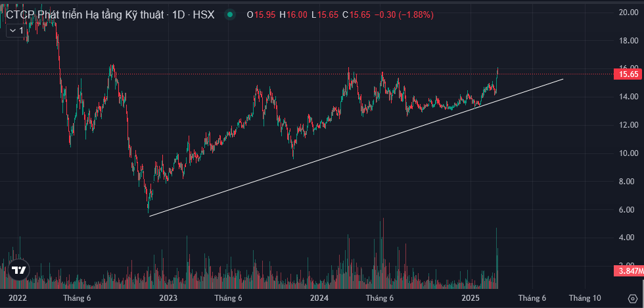Click the Tháng 6 label right after 2025
644x308 pixels.
pyautogui.click(x=532, y=298)
